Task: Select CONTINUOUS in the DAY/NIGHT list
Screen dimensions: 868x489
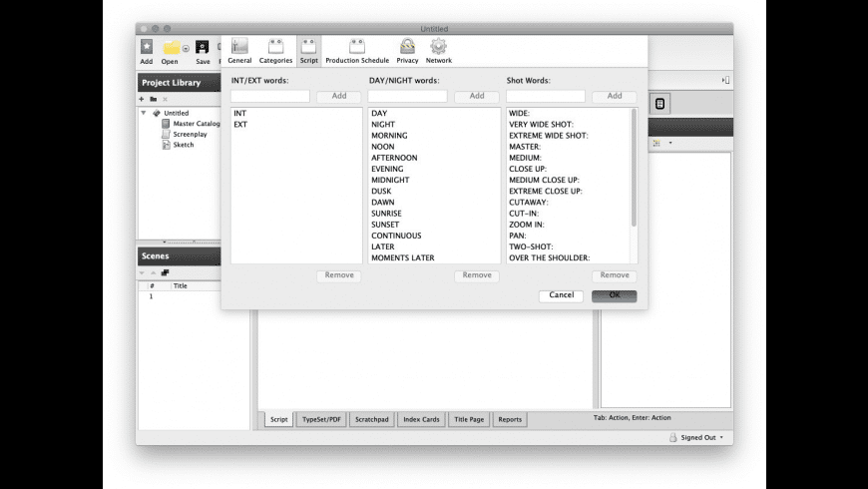Action: [396, 236]
